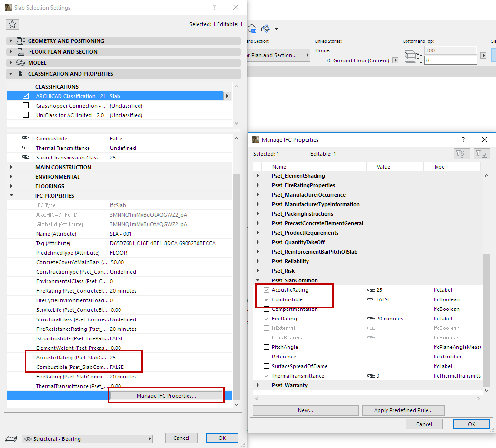Click the Name (Attribute) value SLA - 001

[120, 234]
